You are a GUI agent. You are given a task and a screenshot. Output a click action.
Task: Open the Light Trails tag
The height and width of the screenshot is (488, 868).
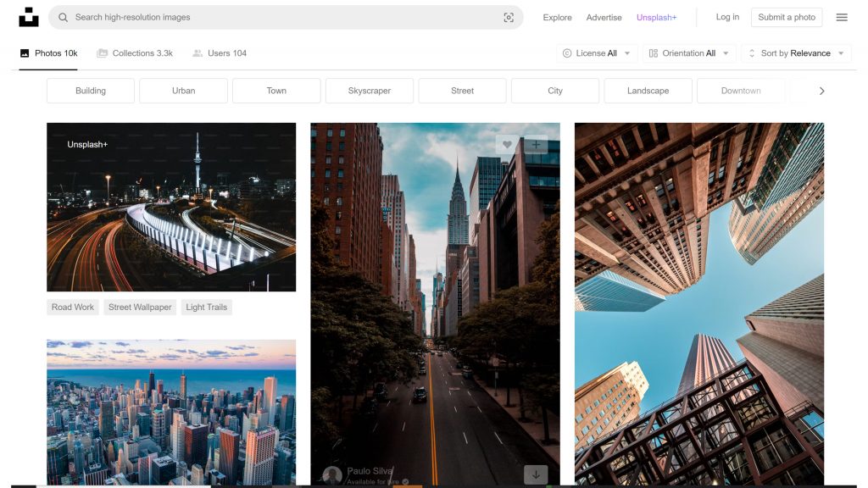pyautogui.click(x=206, y=307)
